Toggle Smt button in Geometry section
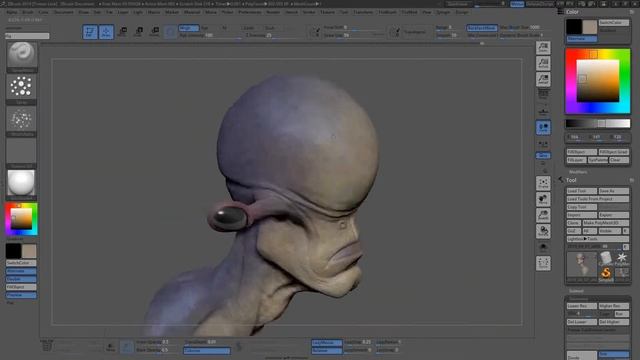640x360 pixels. pos(613,354)
